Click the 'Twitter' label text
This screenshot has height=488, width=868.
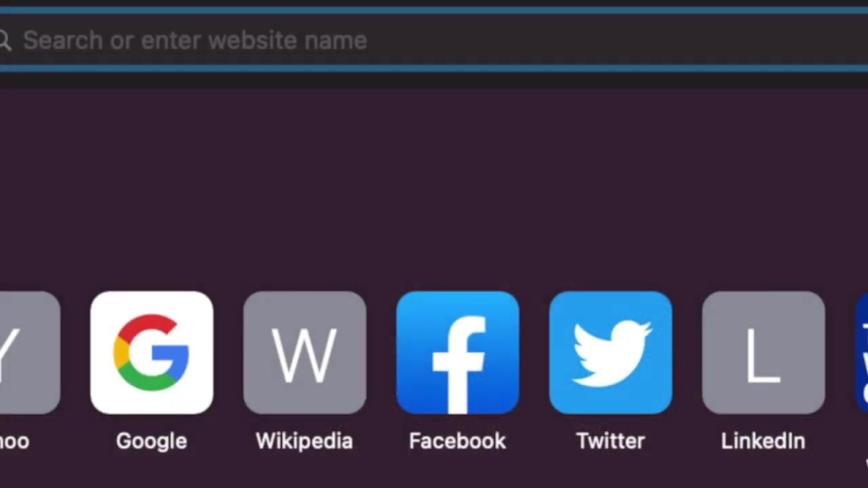(x=610, y=441)
